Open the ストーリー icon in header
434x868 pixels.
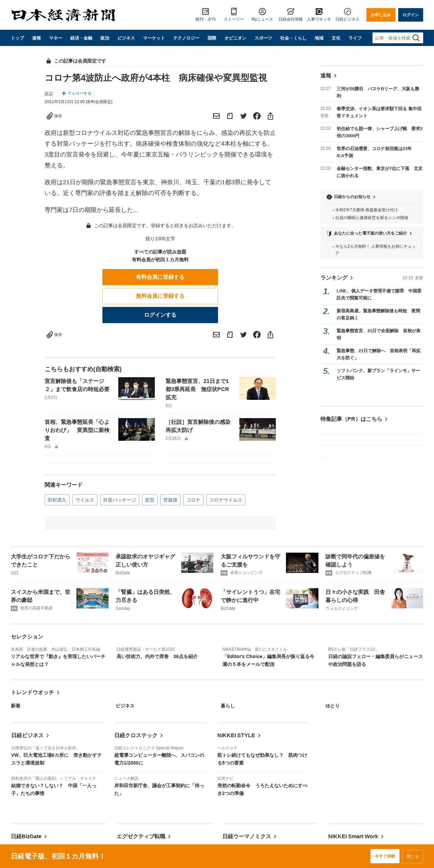[x=234, y=11]
